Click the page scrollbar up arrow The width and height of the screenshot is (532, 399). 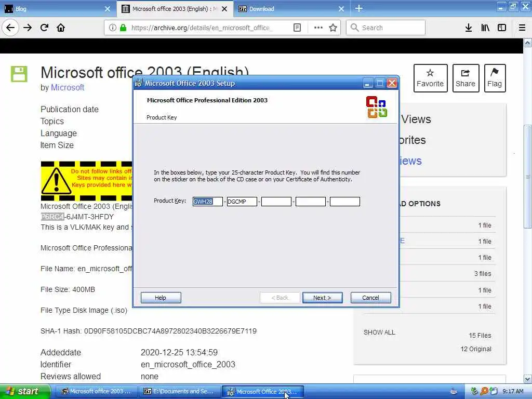[528, 43]
